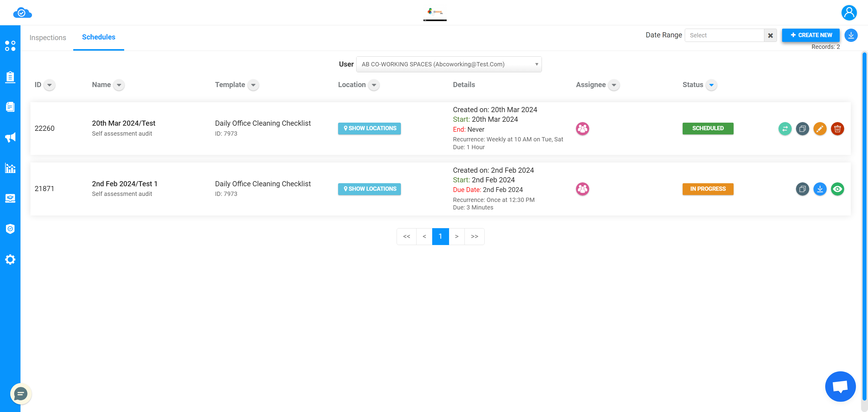The image size is (868, 412).
Task: Click Recurrence: Weekly at 10 AM text
Action: point(508,140)
